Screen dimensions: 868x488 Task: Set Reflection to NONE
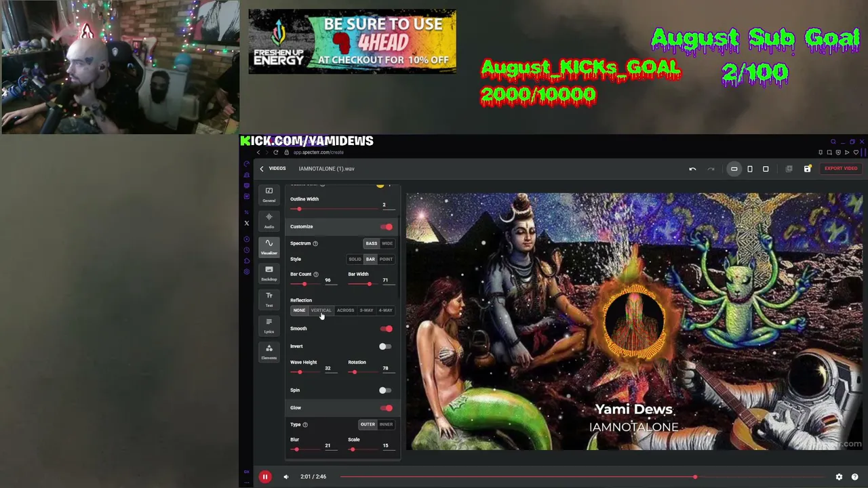(x=299, y=310)
